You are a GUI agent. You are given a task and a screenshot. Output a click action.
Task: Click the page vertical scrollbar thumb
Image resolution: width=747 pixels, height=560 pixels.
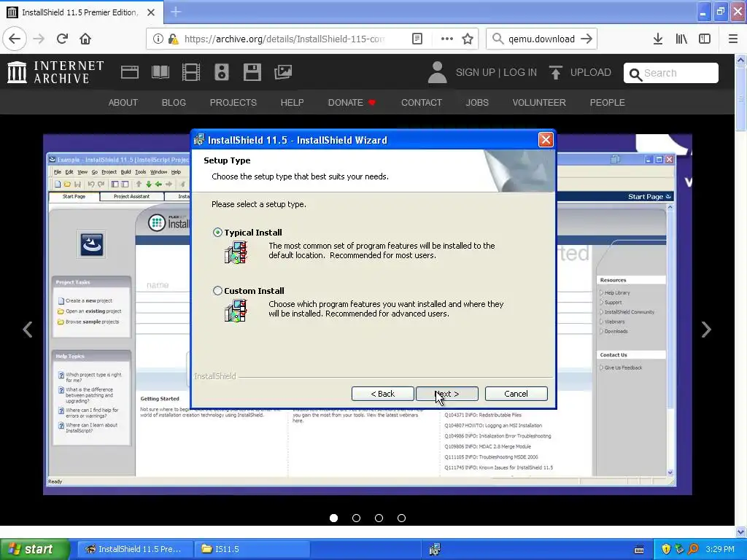point(741,98)
